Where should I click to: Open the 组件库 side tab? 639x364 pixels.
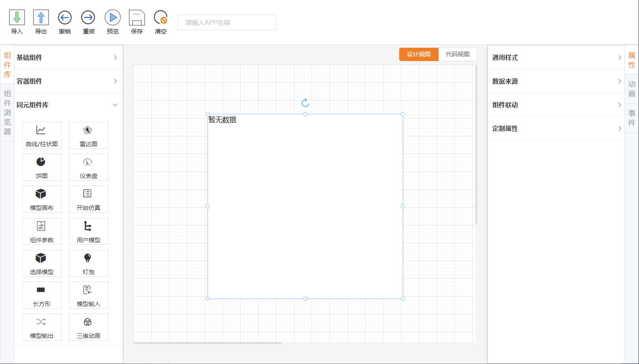pyautogui.click(x=7, y=65)
